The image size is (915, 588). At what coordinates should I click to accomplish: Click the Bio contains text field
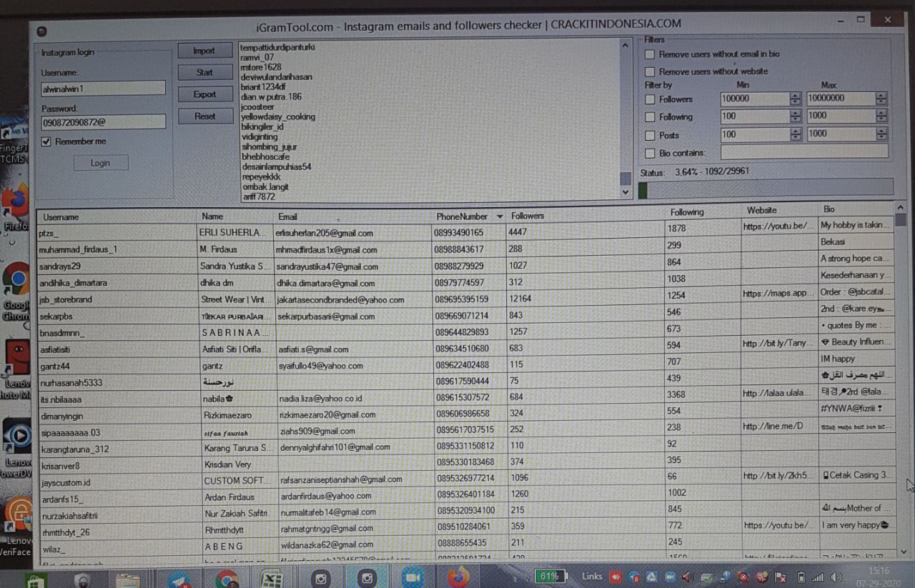[804, 151]
